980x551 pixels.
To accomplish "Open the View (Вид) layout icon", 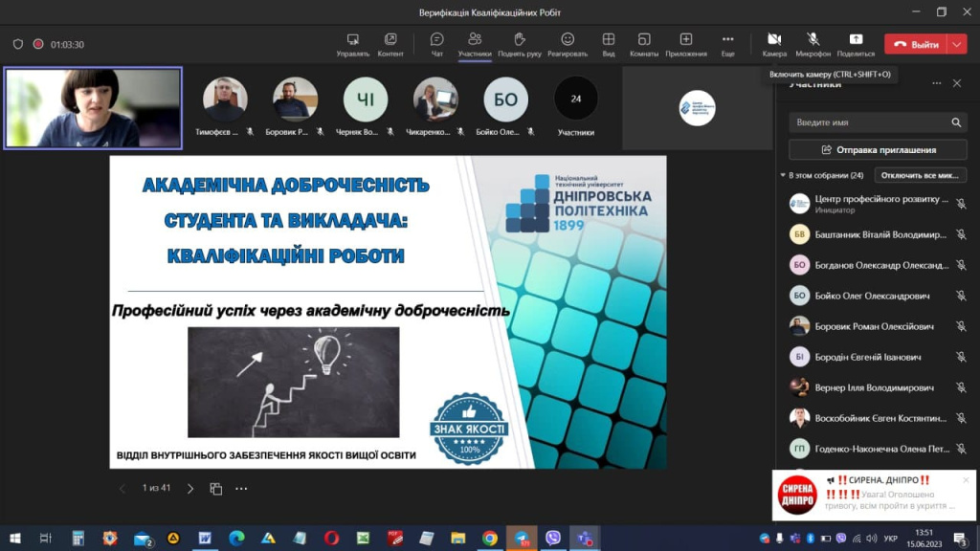I will 608,44.
